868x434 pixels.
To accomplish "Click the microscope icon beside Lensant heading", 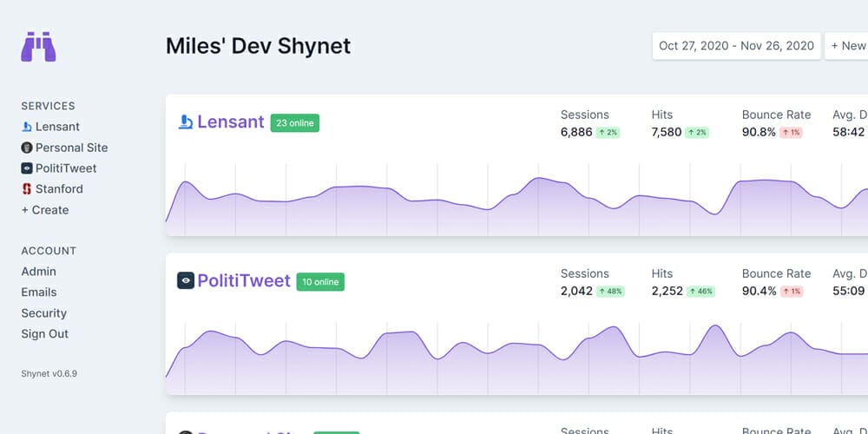I will 185,122.
